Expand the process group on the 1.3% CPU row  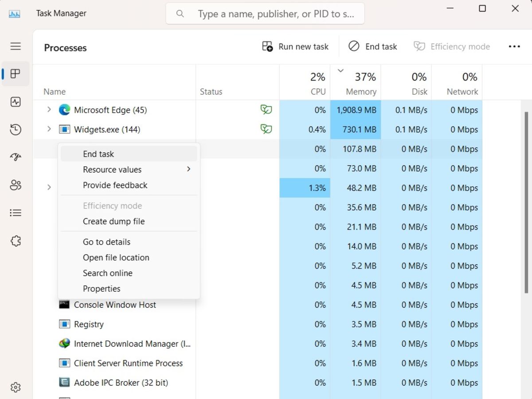49,187
